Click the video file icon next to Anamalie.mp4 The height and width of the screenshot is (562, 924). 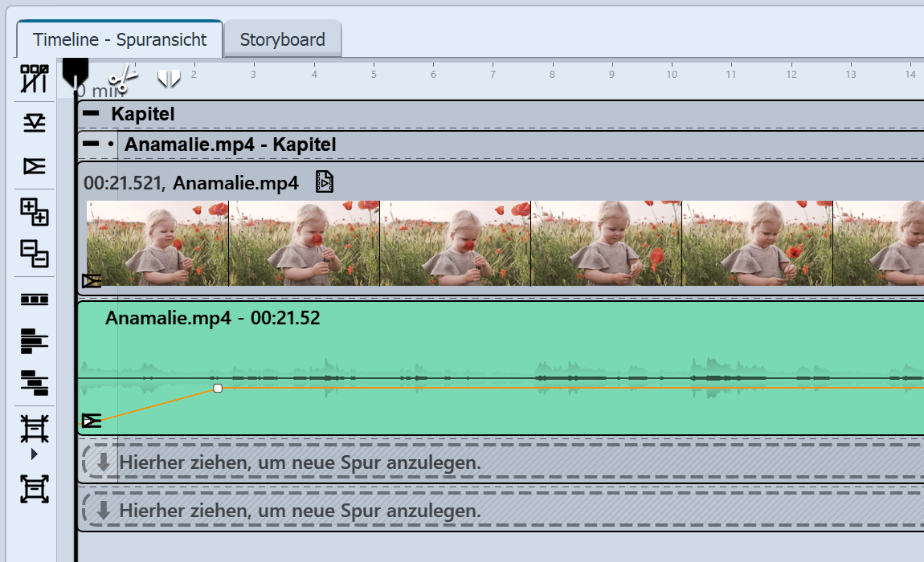pos(324,182)
